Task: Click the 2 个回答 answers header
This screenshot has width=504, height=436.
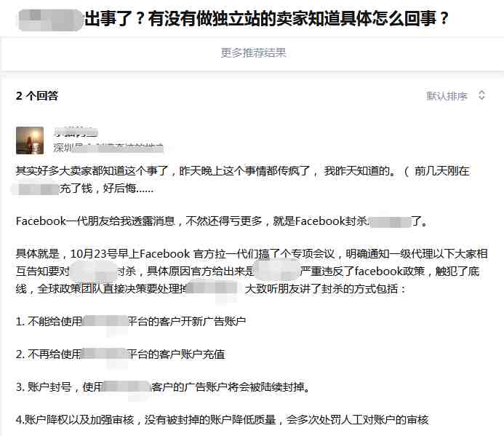Action: coord(37,95)
